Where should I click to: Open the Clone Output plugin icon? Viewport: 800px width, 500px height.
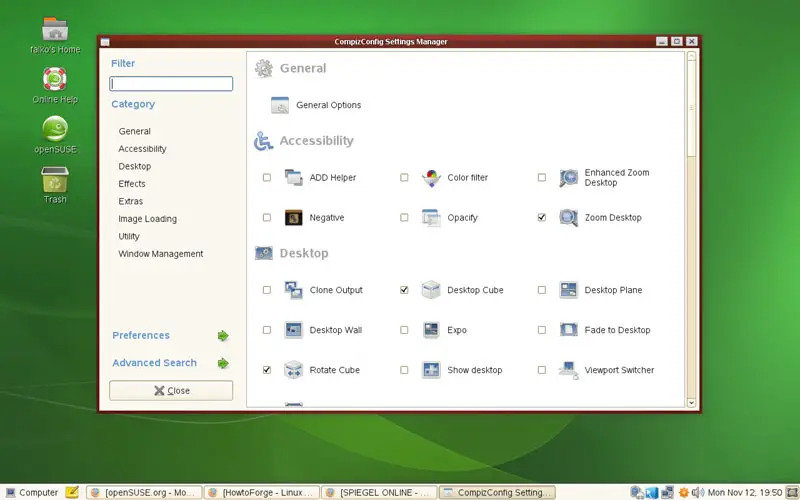[x=293, y=290]
